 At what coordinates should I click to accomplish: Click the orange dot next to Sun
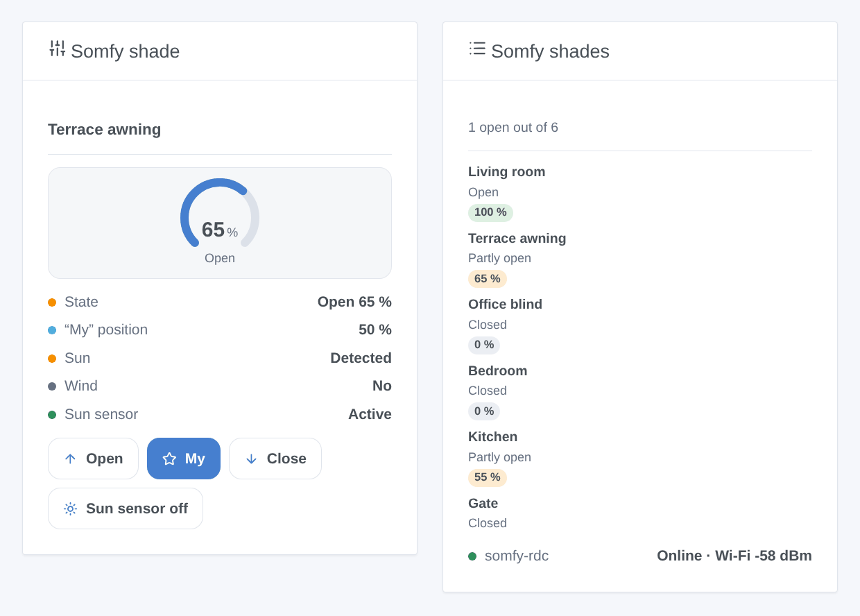pos(52,359)
